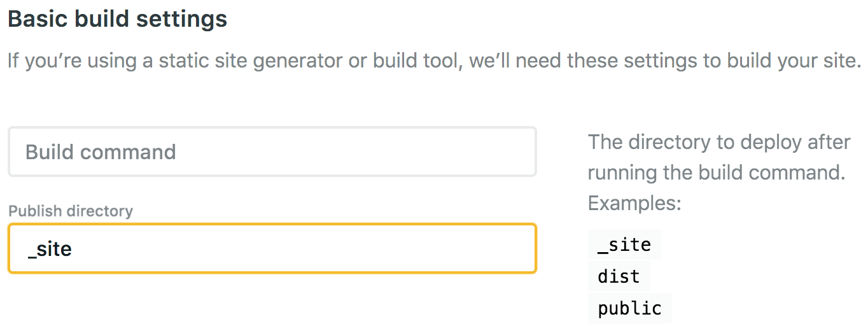The image size is (868, 326).
Task: Click the "_site" text in Publish directory field
Action: (50, 249)
